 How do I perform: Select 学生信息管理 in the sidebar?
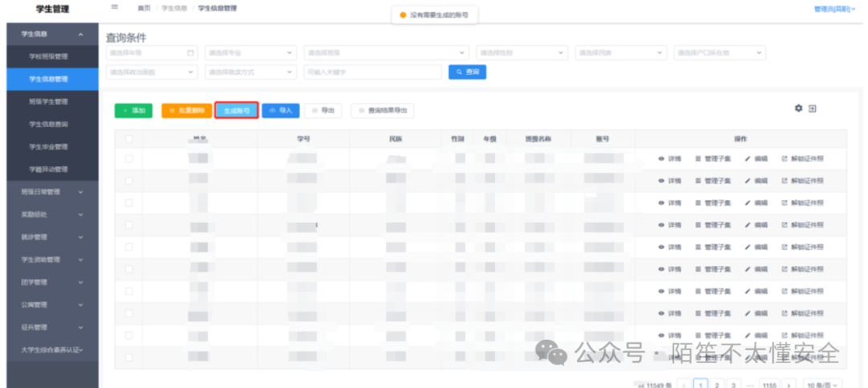(52, 80)
